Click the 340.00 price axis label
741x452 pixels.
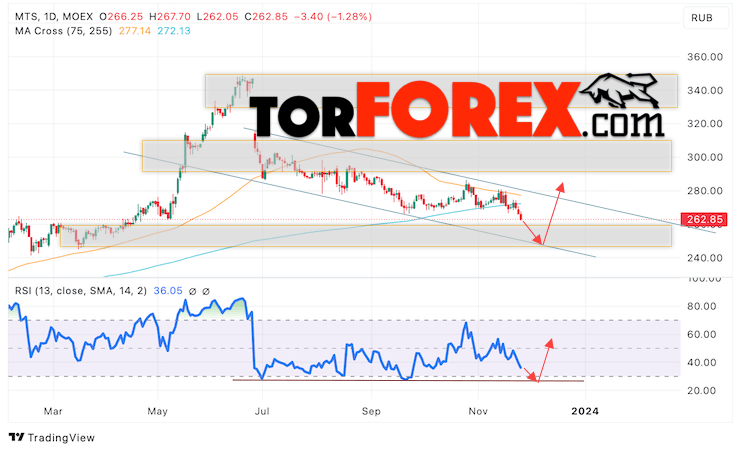[705, 90]
